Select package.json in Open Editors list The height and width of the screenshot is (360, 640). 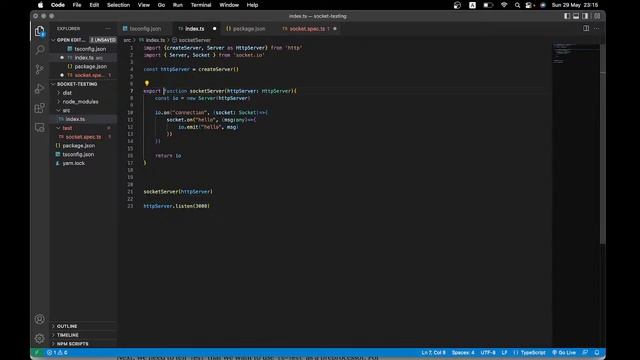click(91, 66)
